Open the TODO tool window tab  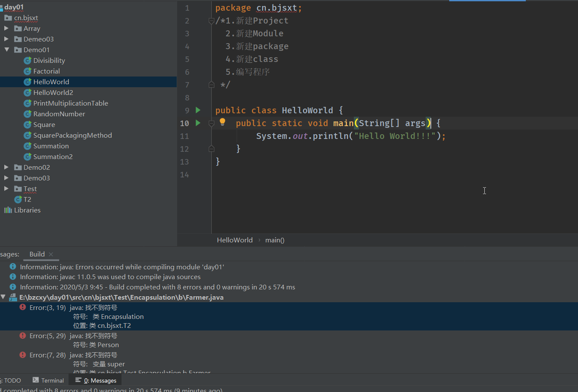(x=11, y=380)
